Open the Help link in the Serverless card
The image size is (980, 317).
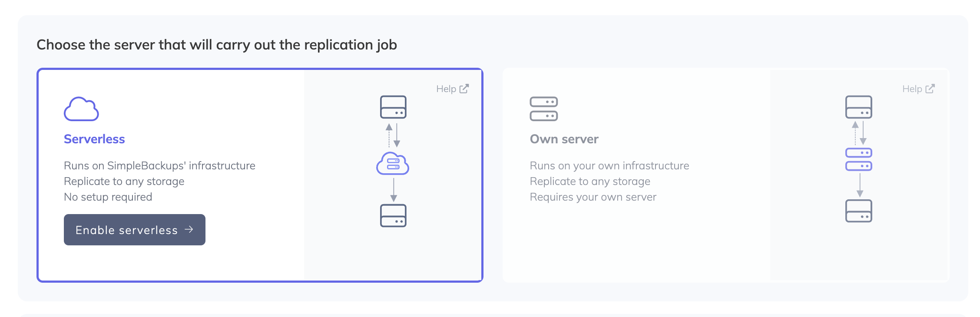point(446,89)
